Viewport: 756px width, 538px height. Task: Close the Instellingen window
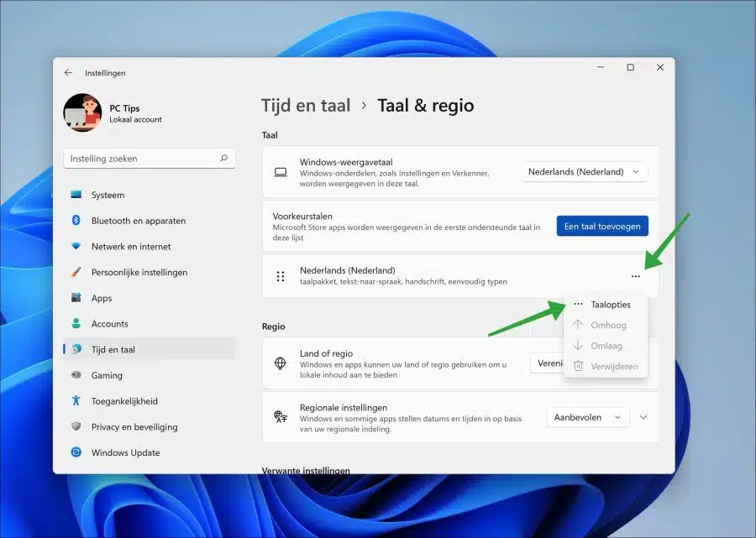point(660,67)
